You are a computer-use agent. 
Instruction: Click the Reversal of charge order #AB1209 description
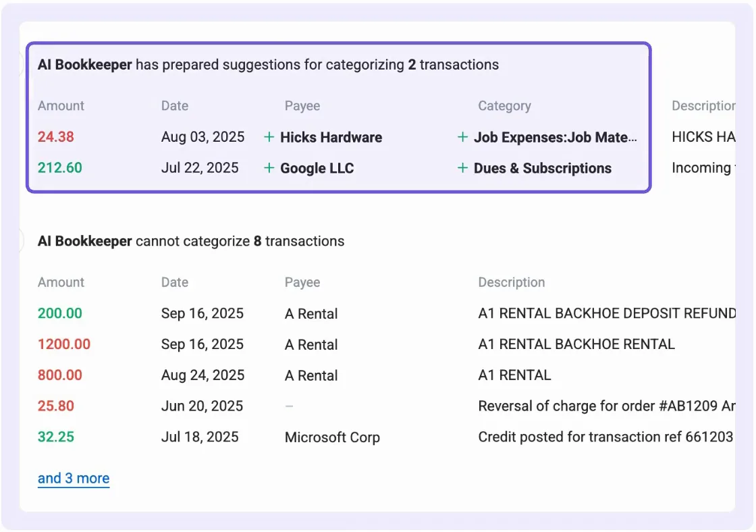point(607,406)
